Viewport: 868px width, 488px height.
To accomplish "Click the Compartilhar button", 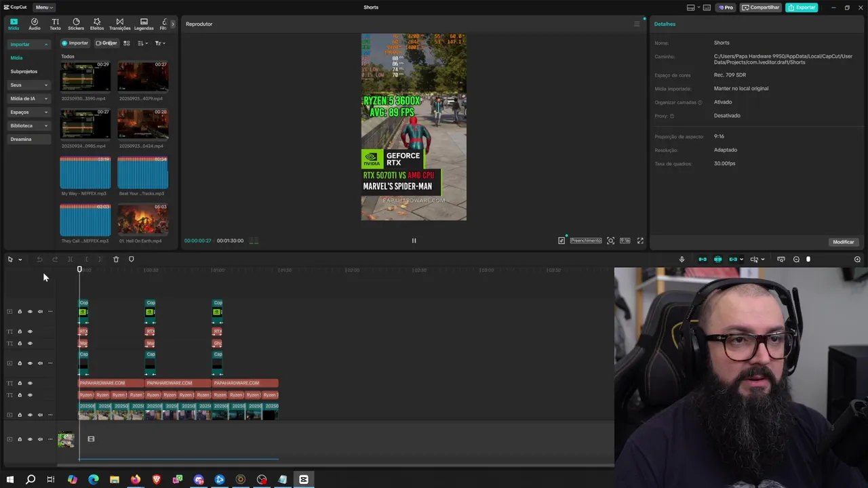I will tap(760, 7).
